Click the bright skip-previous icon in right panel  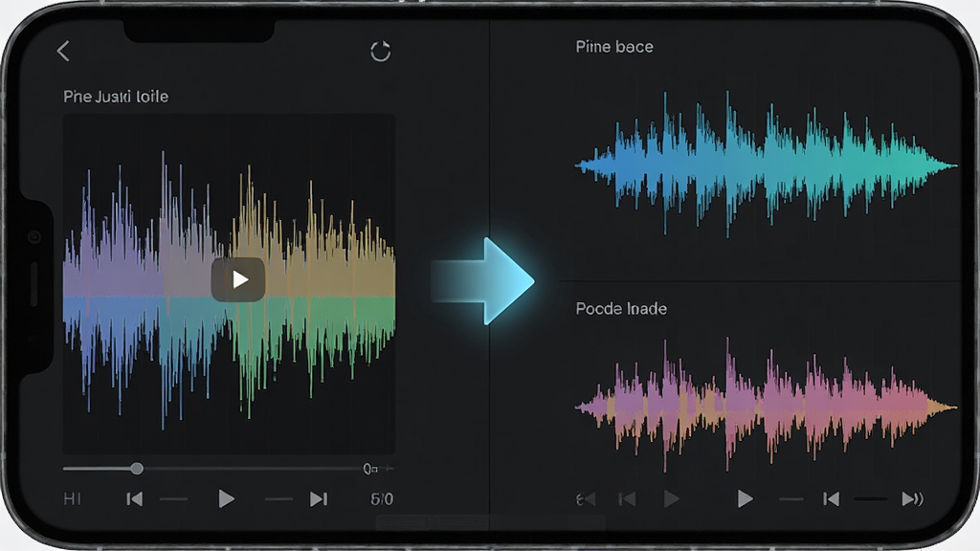(x=832, y=498)
